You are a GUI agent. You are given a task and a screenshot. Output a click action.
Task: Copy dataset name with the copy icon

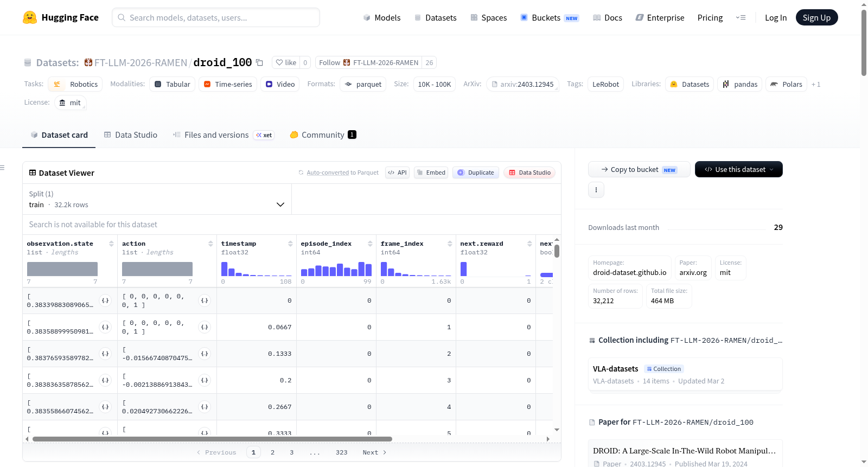[259, 62]
